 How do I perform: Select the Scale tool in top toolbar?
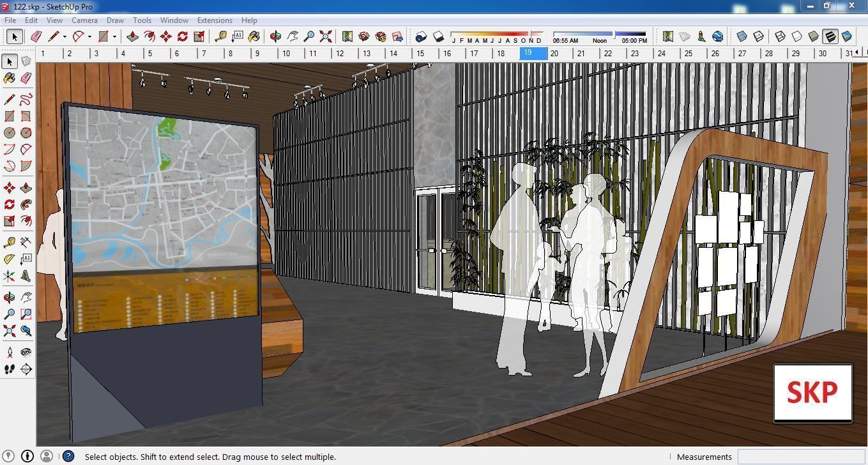click(x=199, y=36)
